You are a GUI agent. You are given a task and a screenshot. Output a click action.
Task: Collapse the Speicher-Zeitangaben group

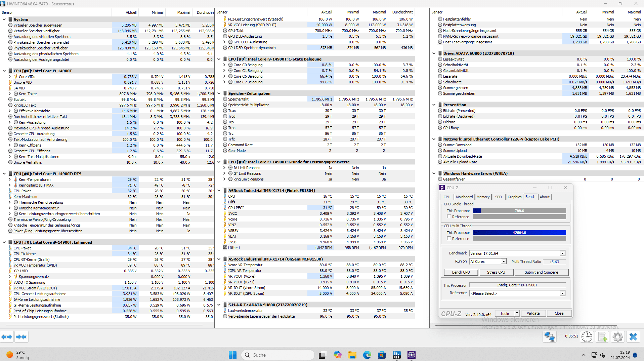coord(219,93)
